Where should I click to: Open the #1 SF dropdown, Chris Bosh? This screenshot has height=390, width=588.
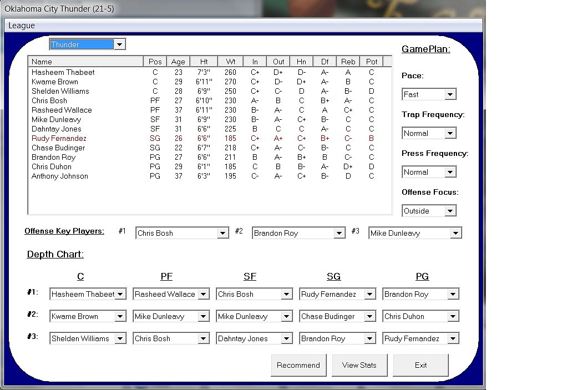[254, 294]
